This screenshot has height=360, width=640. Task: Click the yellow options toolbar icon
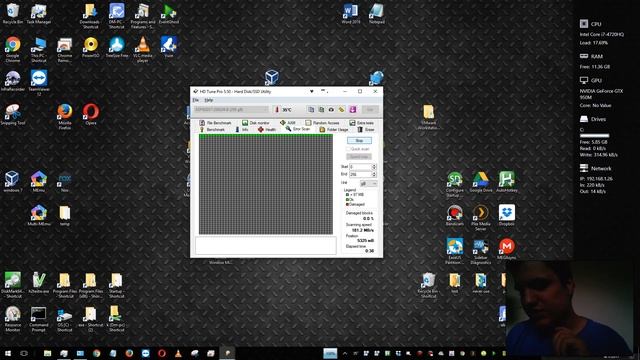point(342,109)
